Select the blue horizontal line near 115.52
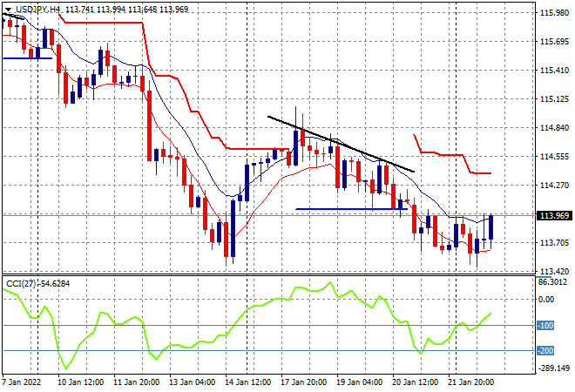This screenshot has width=575, height=392. click(27, 58)
